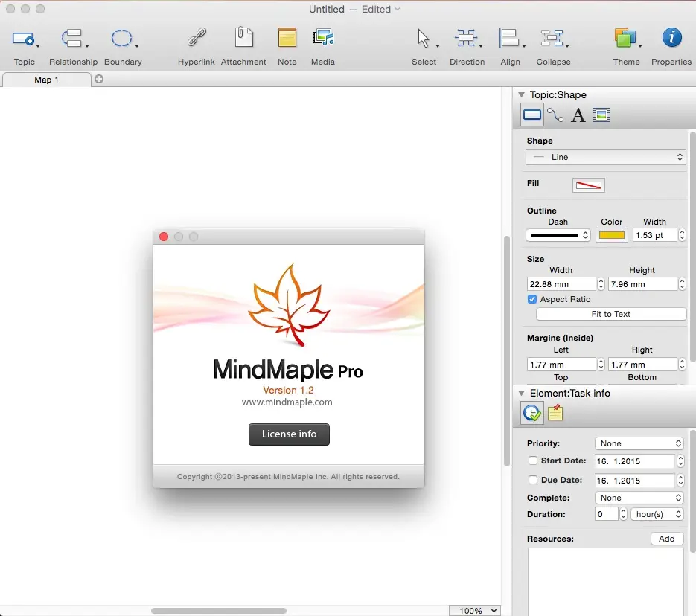Open the 100% zoom level dropdown
Screen dimensions: 696x616
pyautogui.click(x=474, y=611)
